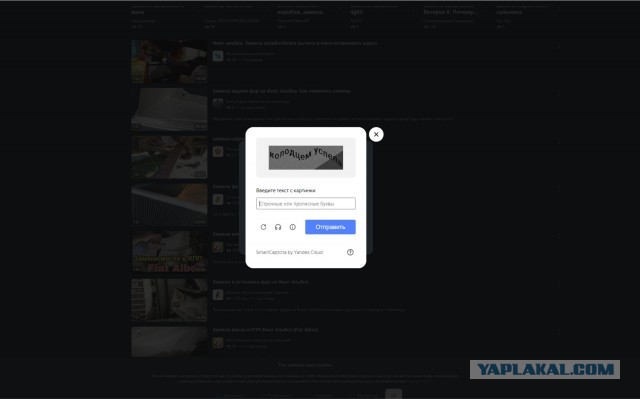Image resolution: width=640 pixels, height=399 pixels.
Task: Click the captcha text input field
Action: tap(306, 203)
